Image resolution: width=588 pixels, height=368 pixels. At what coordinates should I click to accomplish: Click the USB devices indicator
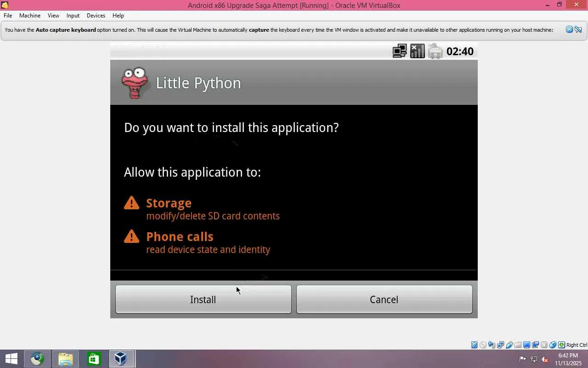tap(509, 345)
